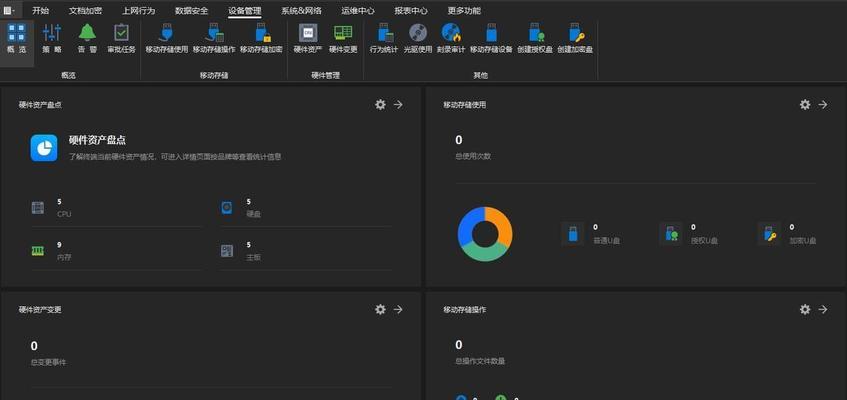Switch to the 系统&网络 tab
This screenshot has width=847, height=400.
[301, 10]
